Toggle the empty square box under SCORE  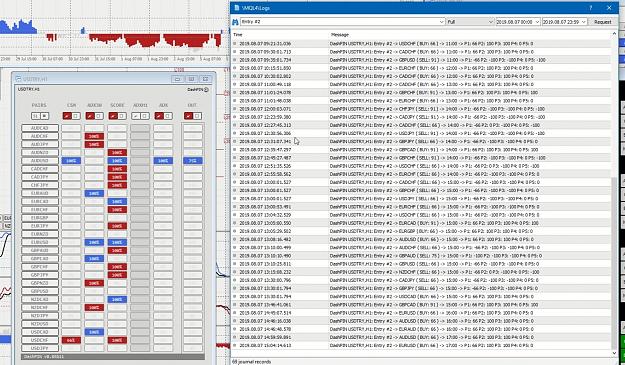point(122,116)
